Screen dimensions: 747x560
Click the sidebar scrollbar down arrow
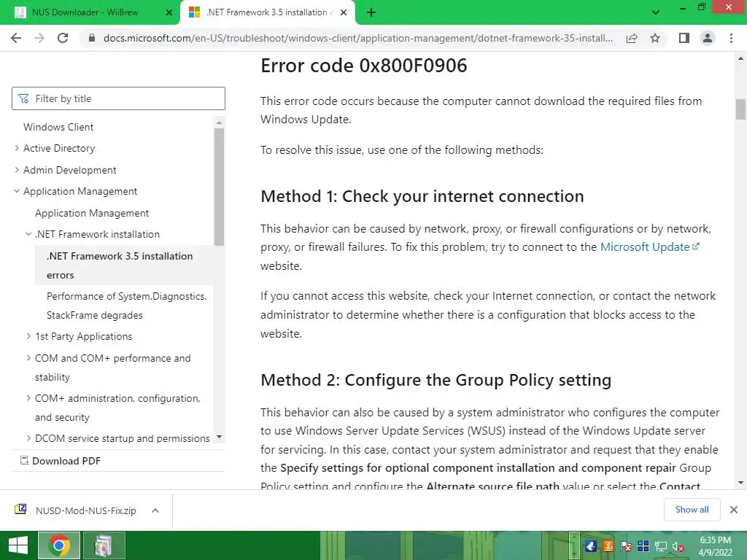(219, 437)
